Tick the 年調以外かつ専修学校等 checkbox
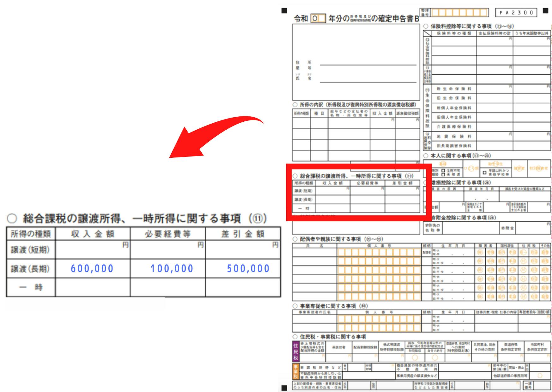 (484, 173)
